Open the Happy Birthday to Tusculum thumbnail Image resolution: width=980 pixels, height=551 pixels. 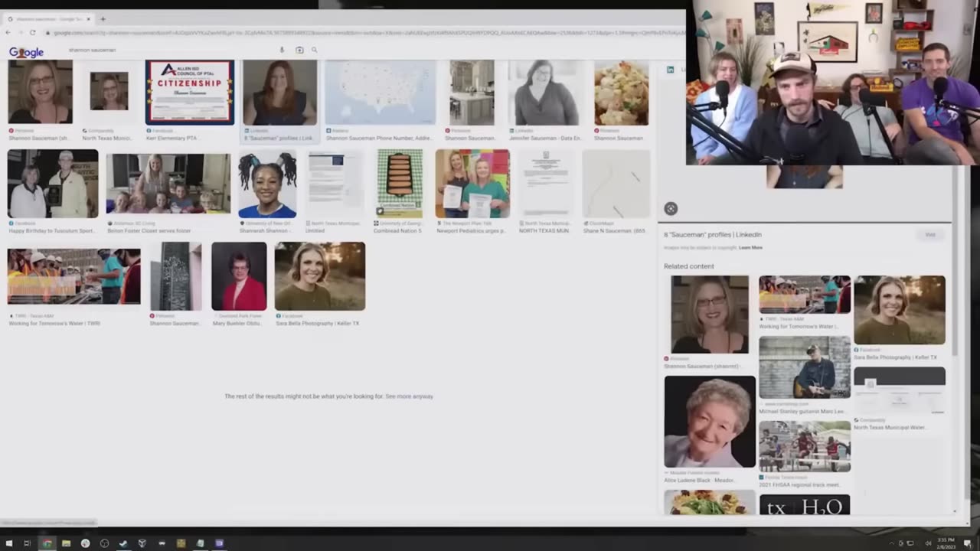pyautogui.click(x=53, y=184)
